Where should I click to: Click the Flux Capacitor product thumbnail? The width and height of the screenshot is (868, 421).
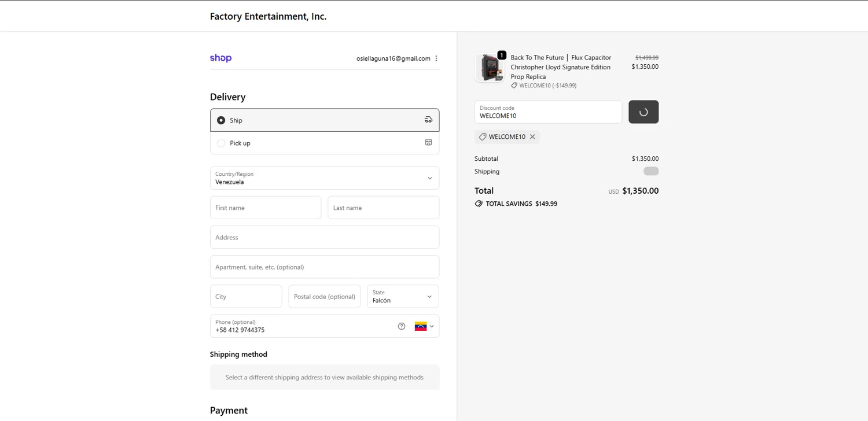490,68
